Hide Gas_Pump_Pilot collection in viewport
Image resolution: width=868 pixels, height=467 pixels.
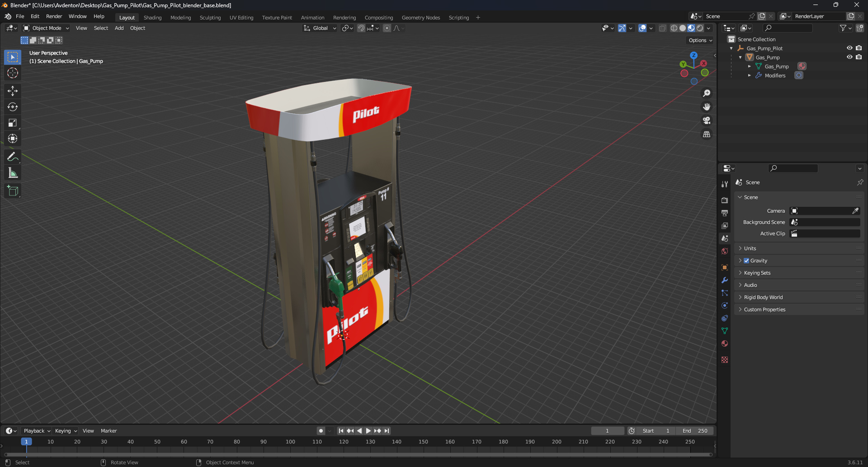pyautogui.click(x=849, y=48)
